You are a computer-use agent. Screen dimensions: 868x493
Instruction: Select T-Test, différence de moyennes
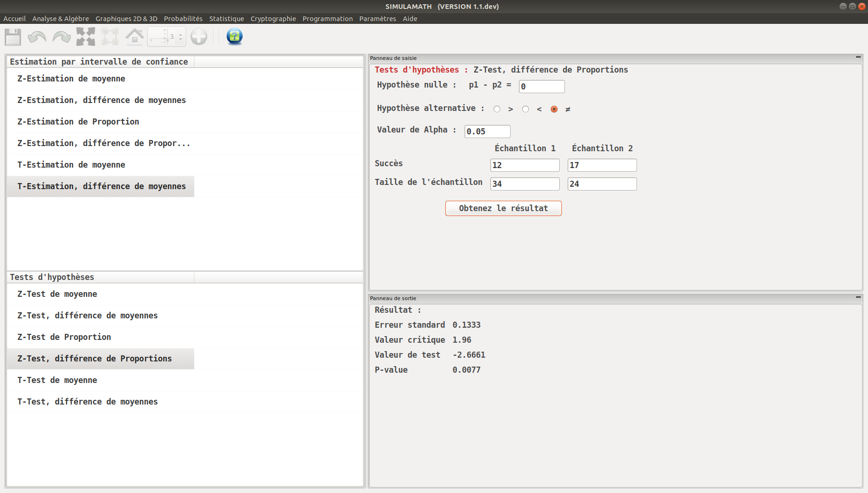coord(100,402)
